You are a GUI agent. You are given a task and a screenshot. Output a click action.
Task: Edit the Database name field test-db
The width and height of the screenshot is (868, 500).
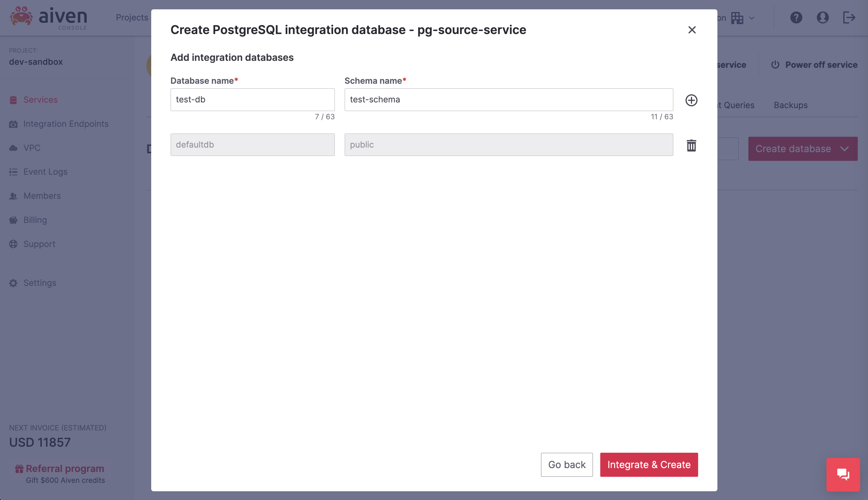[252, 100]
